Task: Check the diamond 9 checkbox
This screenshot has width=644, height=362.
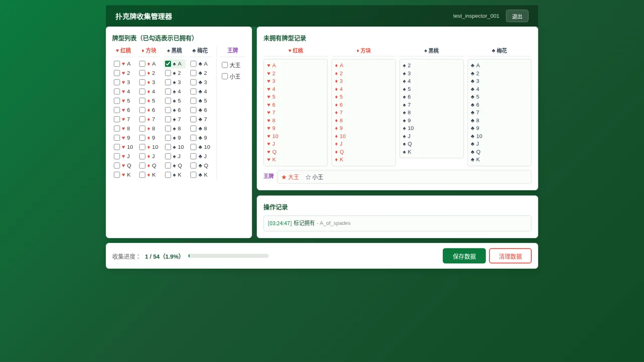Action: (142, 138)
